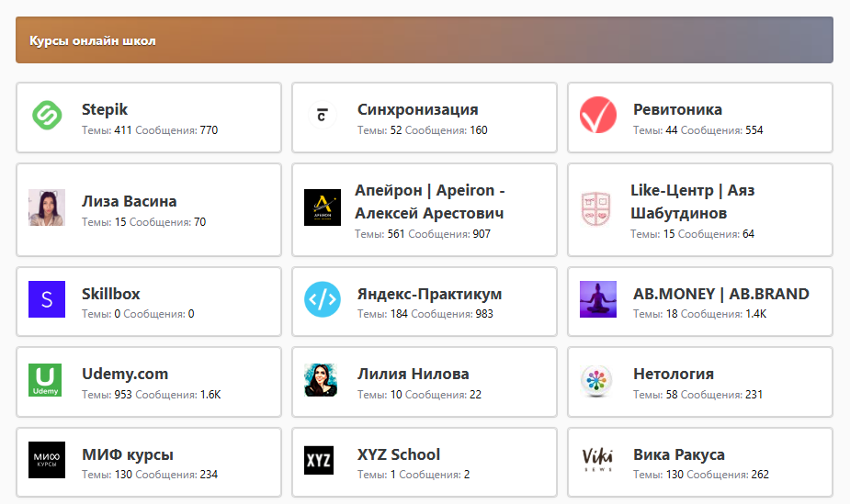Click the red checkmark Ревитоника icon
This screenshot has height=504, width=850.
[598, 116]
